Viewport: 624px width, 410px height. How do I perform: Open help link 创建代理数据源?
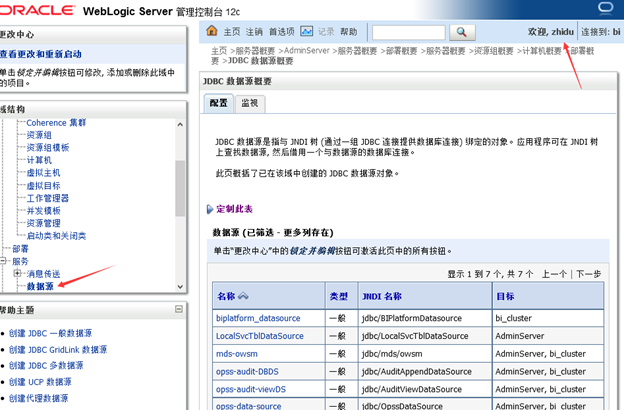[x=39, y=398]
